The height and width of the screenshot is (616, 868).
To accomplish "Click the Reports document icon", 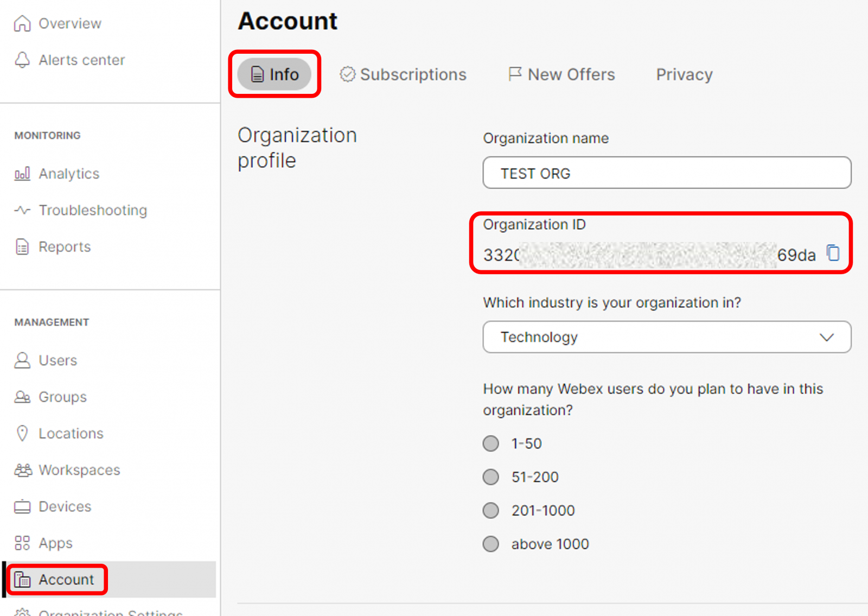I will point(22,247).
